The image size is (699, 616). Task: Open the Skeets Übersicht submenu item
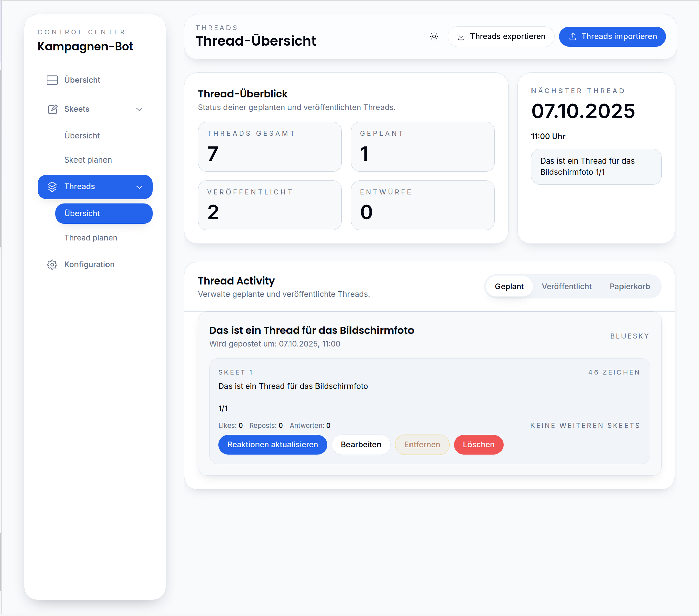(82, 136)
